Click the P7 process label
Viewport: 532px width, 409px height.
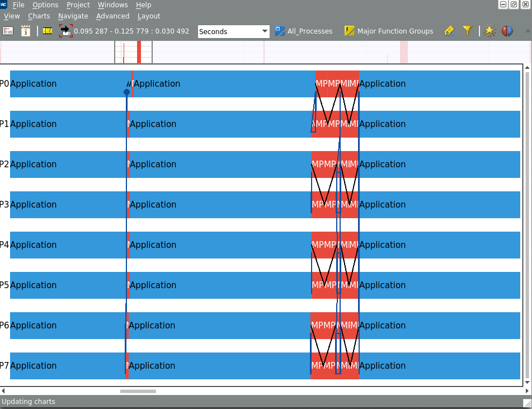point(4,366)
